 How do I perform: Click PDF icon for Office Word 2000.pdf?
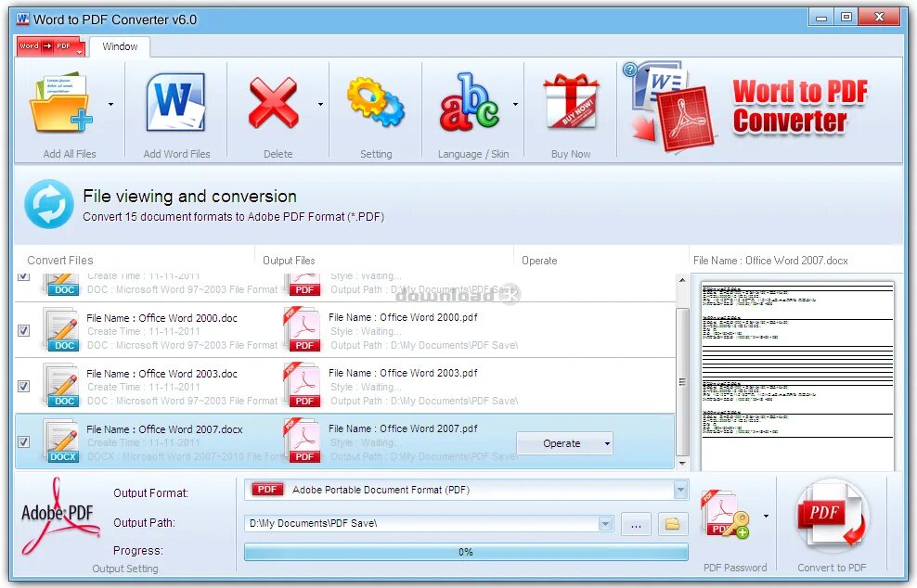303,329
